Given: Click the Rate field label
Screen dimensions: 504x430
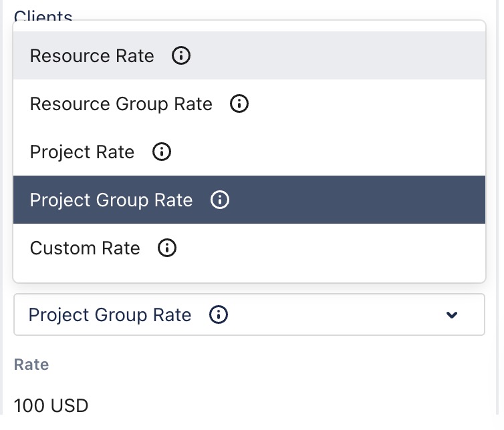Looking at the screenshot, I should [x=31, y=365].
